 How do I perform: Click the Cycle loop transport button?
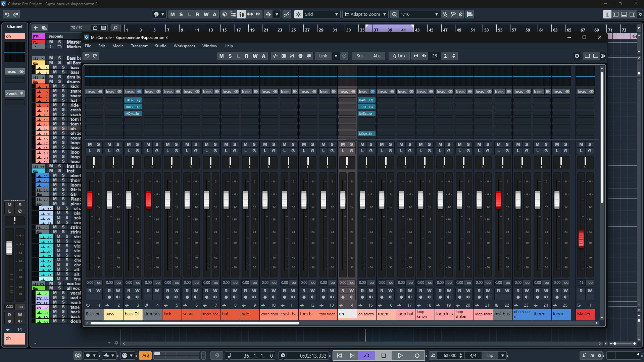366,356
